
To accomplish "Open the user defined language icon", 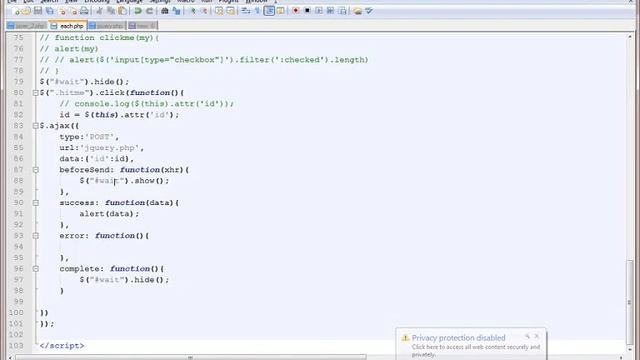I will 280,11.
